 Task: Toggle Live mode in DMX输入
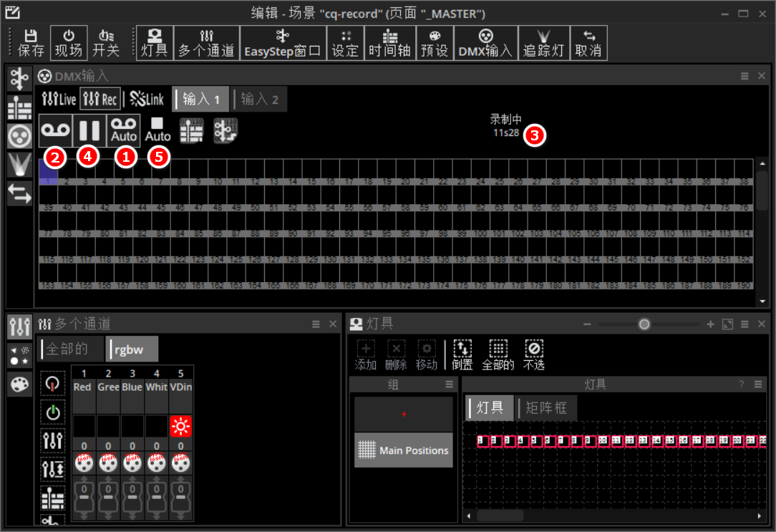tap(59, 100)
